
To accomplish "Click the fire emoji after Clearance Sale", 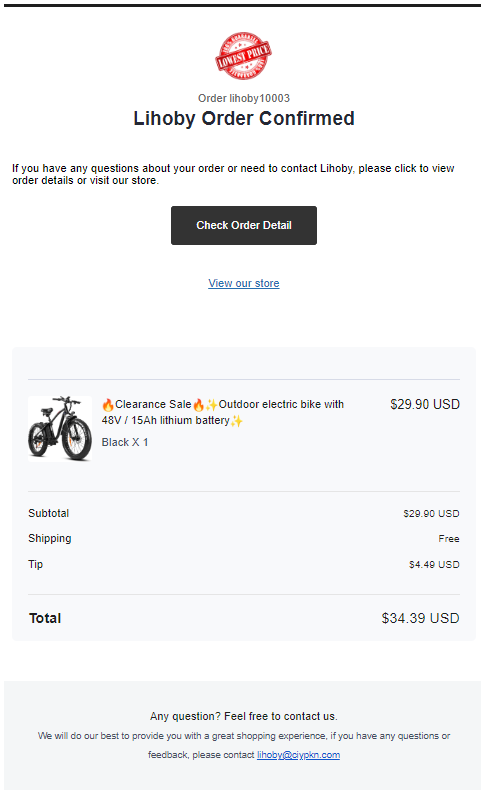I will pyautogui.click(x=198, y=405).
